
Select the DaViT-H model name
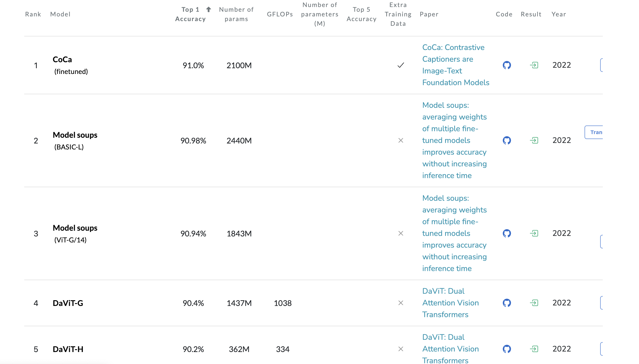[68, 349]
